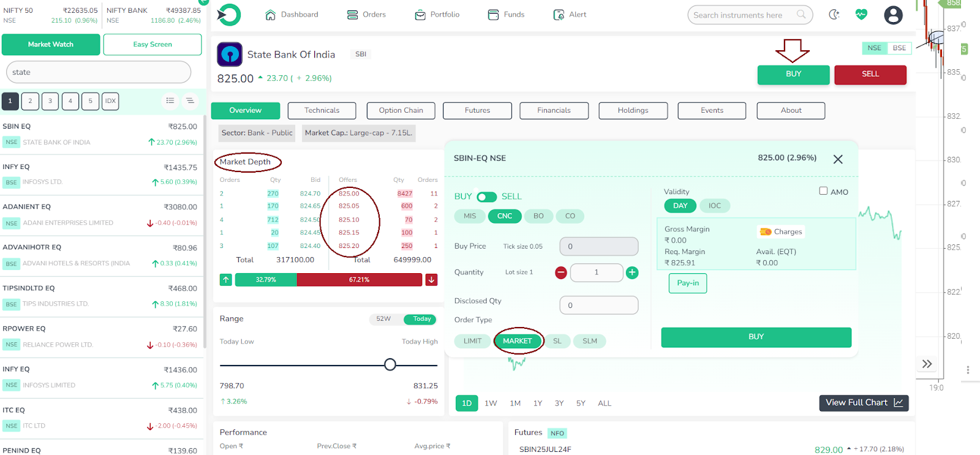The height and width of the screenshot is (455, 980).
Task: Select CO product type
Action: coord(570,216)
